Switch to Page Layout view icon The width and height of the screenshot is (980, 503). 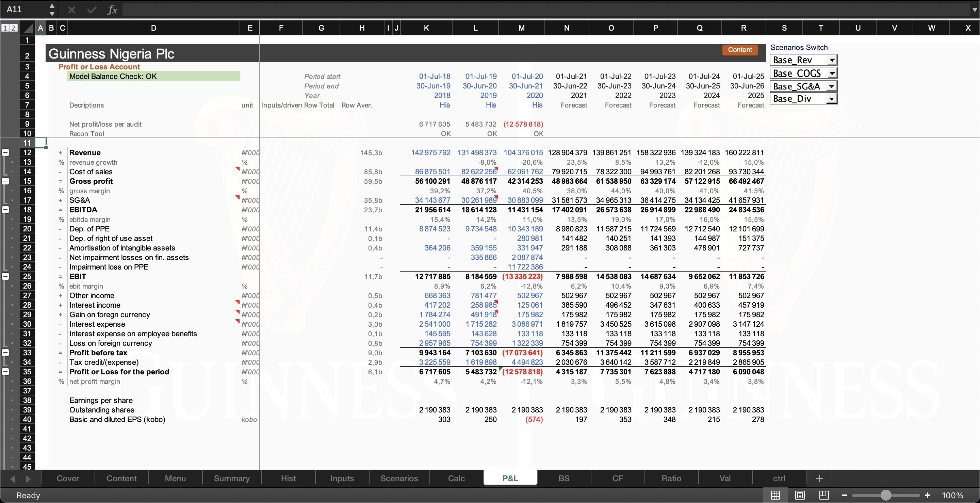click(800, 495)
